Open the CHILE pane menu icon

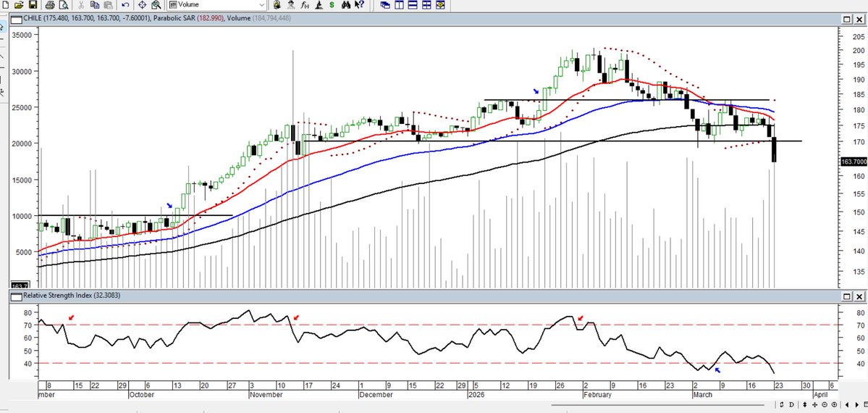[16, 19]
